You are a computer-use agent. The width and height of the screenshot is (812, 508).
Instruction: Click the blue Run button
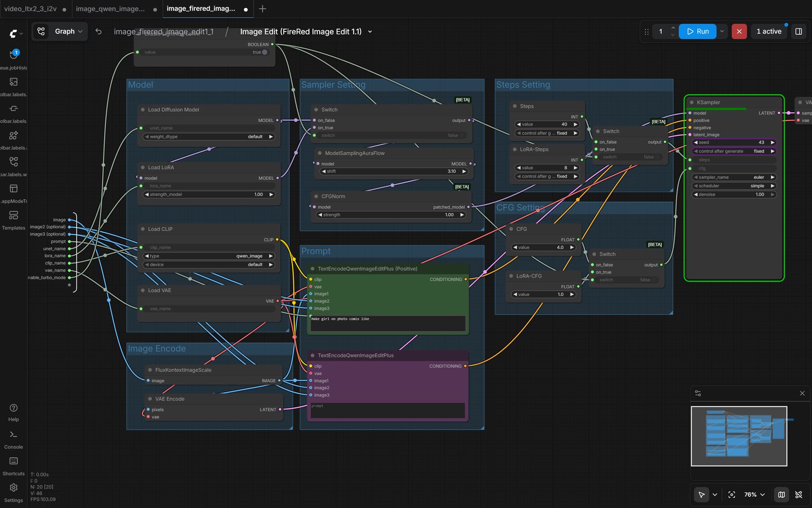[697, 31]
